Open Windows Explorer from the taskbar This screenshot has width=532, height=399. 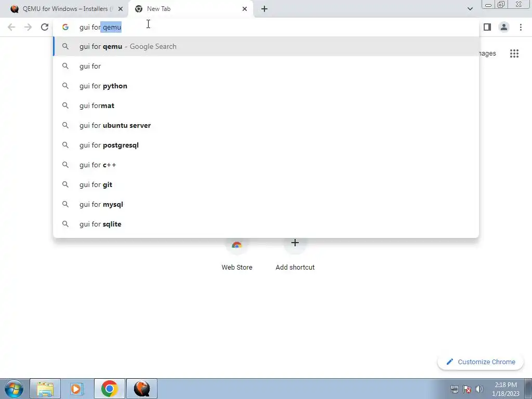click(45, 389)
